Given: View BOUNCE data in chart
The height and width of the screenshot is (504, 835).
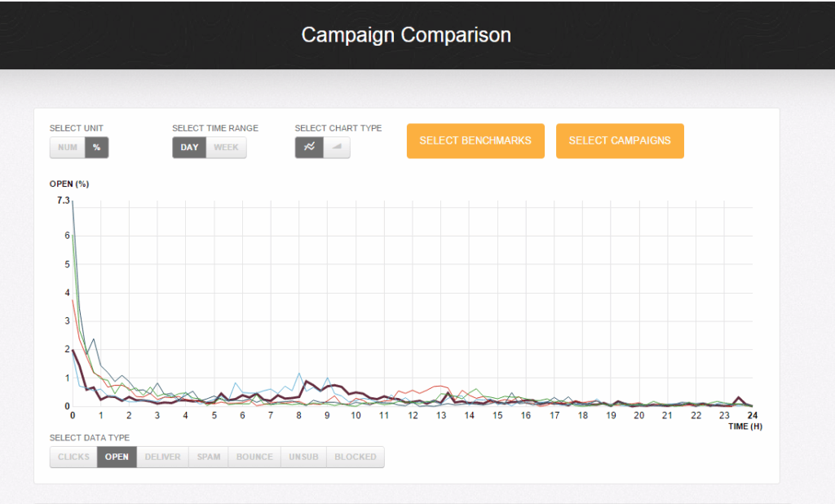Looking at the screenshot, I should (x=254, y=457).
